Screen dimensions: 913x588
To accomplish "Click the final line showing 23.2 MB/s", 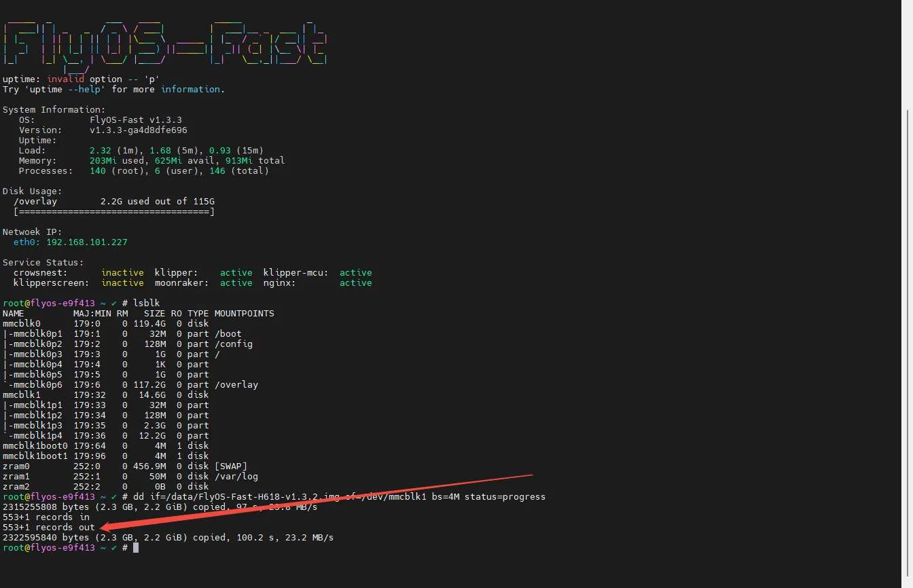I will (x=168, y=538).
